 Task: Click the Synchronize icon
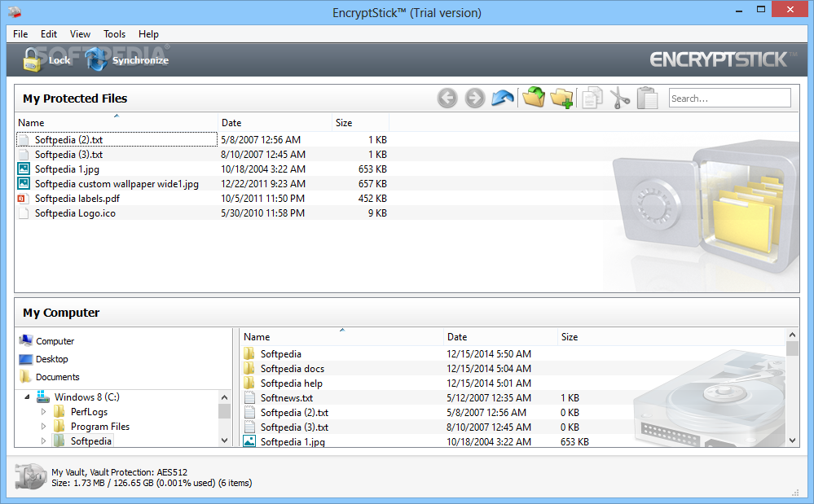tap(96, 59)
